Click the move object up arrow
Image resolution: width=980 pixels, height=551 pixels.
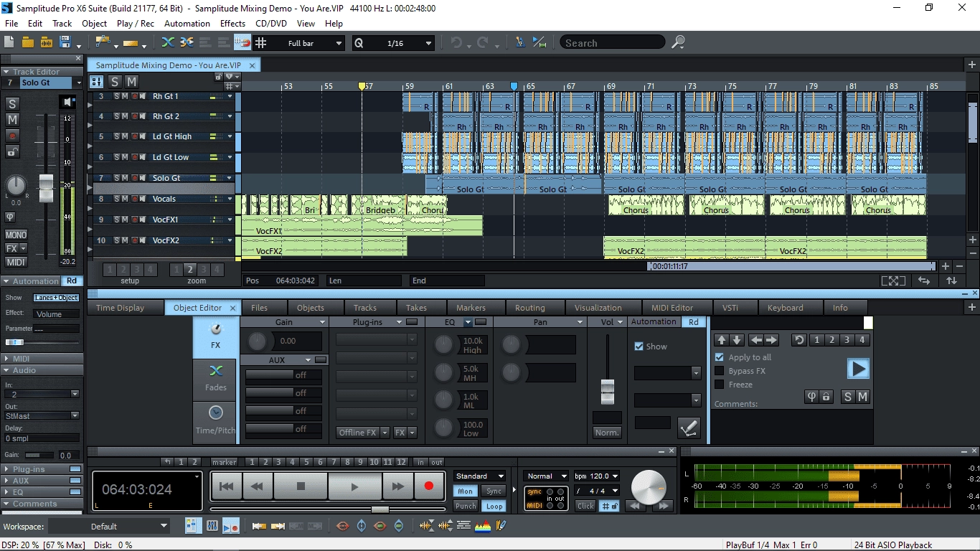722,340
